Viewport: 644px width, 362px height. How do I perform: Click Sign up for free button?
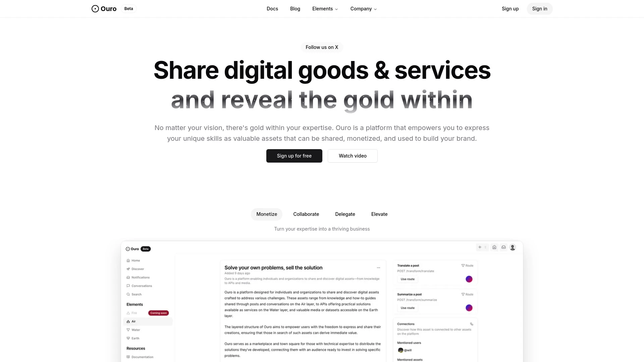tap(294, 156)
